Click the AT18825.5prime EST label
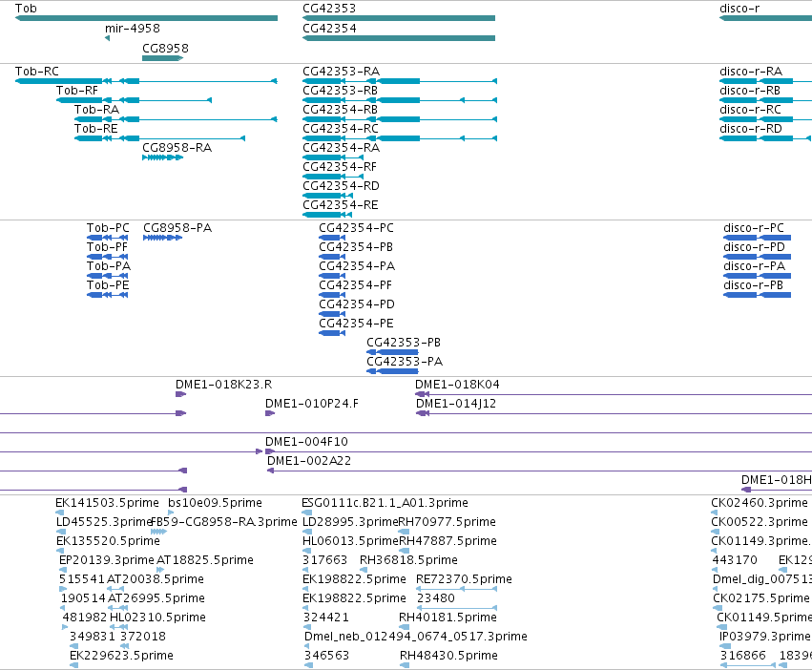The height and width of the screenshot is (670, 812). pyautogui.click(x=205, y=560)
